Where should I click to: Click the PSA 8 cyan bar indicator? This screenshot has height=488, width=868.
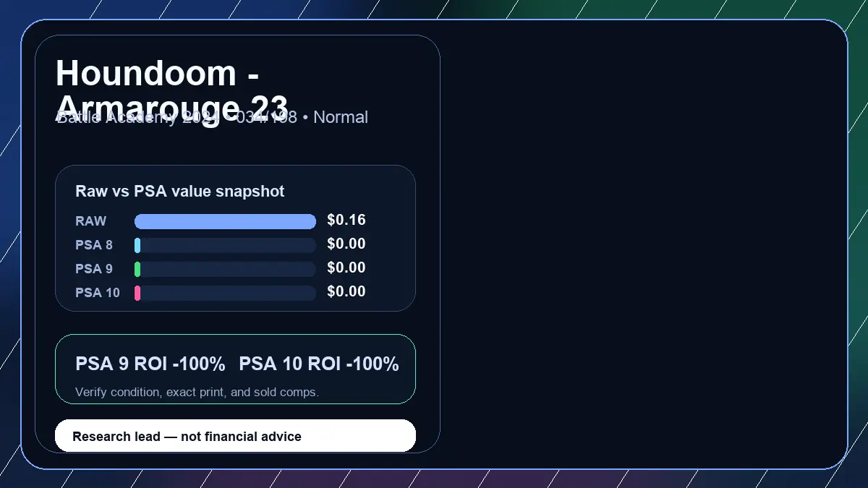tap(137, 245)
